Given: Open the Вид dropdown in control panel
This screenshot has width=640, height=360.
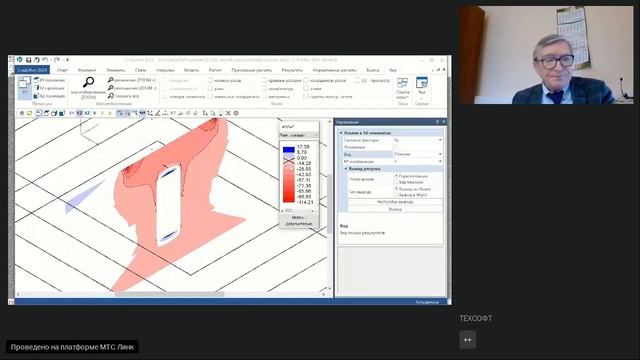Looking at the screenshot, I should coord(440,154).
